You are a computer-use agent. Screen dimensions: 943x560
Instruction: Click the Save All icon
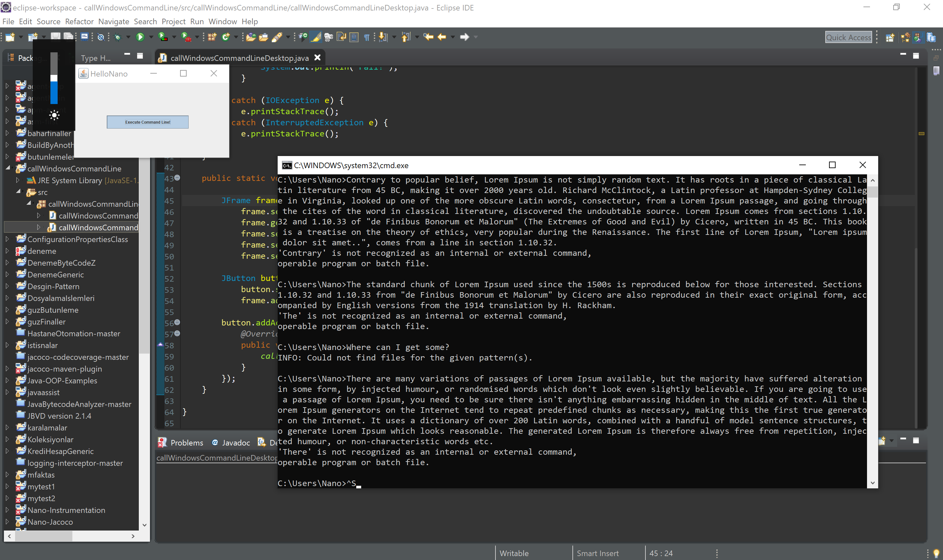click(68, 37)
